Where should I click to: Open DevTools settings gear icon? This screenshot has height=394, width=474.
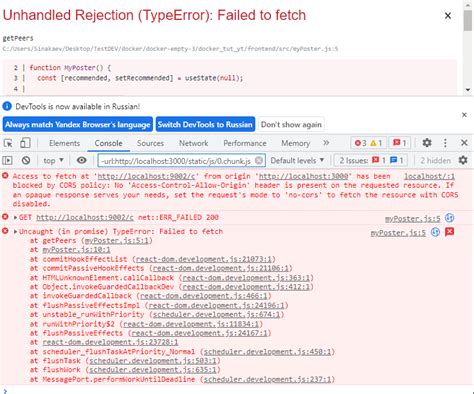pos(427,143)
